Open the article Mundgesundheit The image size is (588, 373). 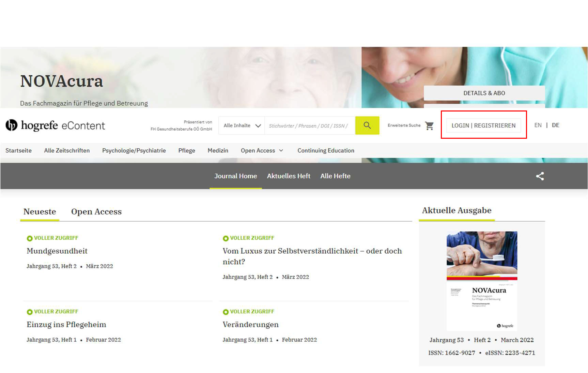click(57, 251)
